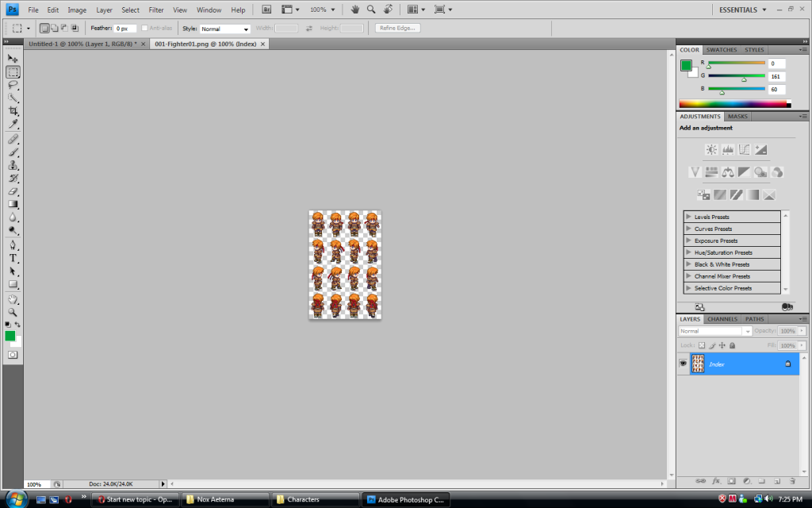Select the Eraser tool

13,191
